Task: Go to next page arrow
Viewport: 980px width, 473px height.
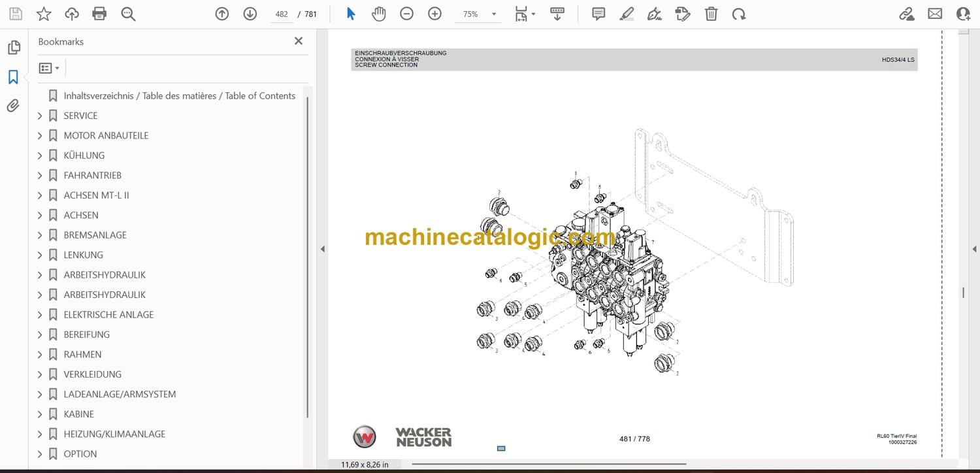Action: point(250,14)
